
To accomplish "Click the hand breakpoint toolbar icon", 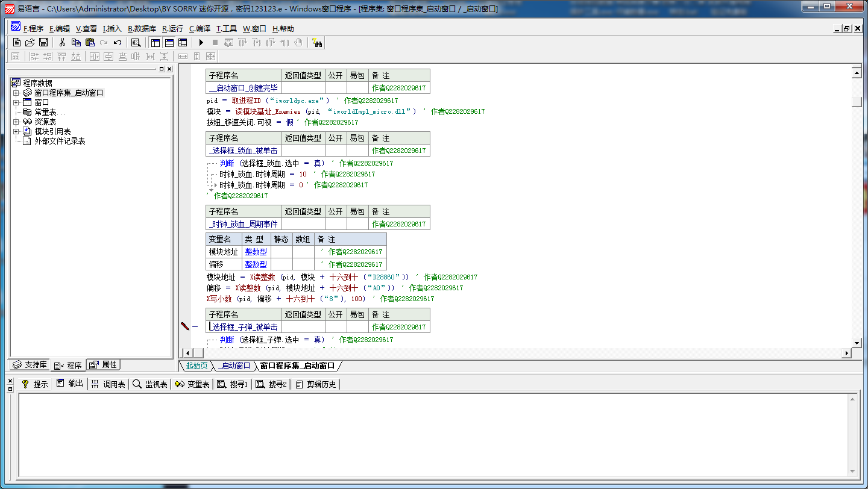I will pos(298,42).
